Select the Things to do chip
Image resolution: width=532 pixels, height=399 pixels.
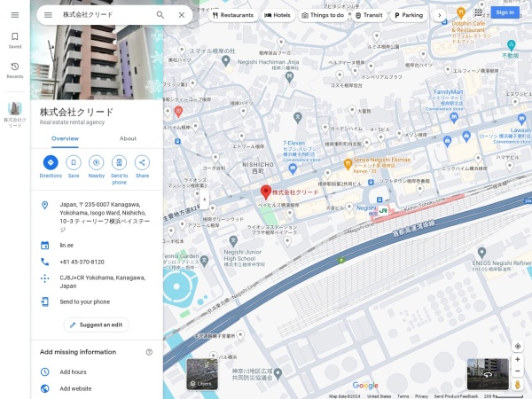pyautogui.click(x=323, y=15)
